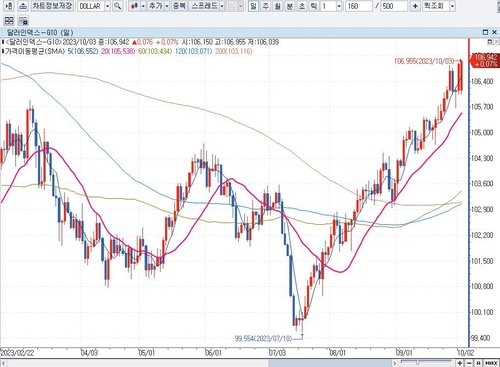Open the period interval dropdown arrow

(x=339, y=6)
